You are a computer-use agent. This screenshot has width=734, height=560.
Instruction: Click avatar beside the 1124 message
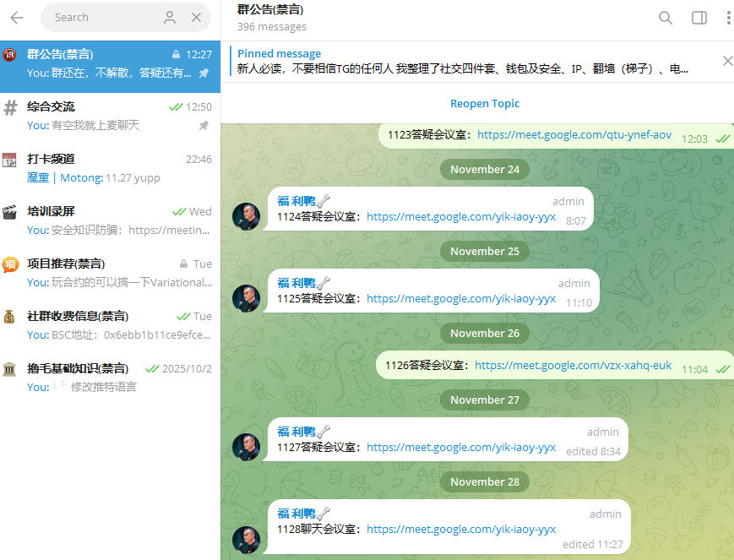(247, 217)
